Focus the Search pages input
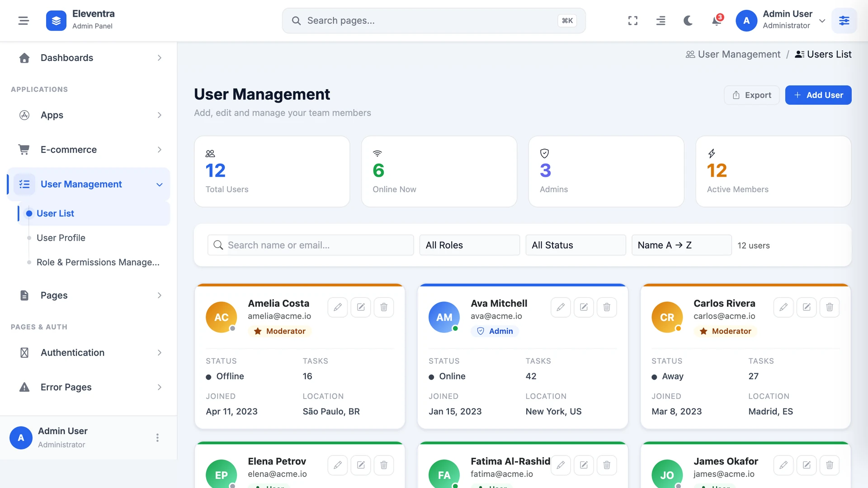 coord(434,20)
